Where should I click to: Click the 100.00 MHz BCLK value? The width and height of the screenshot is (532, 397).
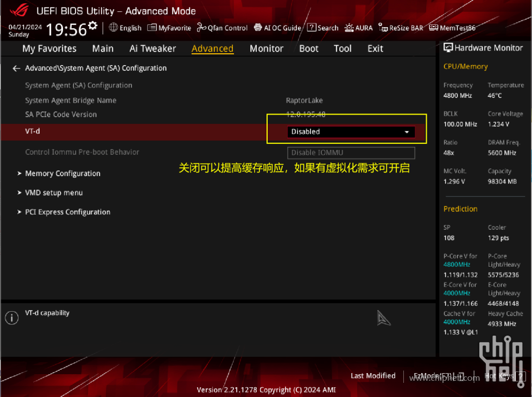460,124
